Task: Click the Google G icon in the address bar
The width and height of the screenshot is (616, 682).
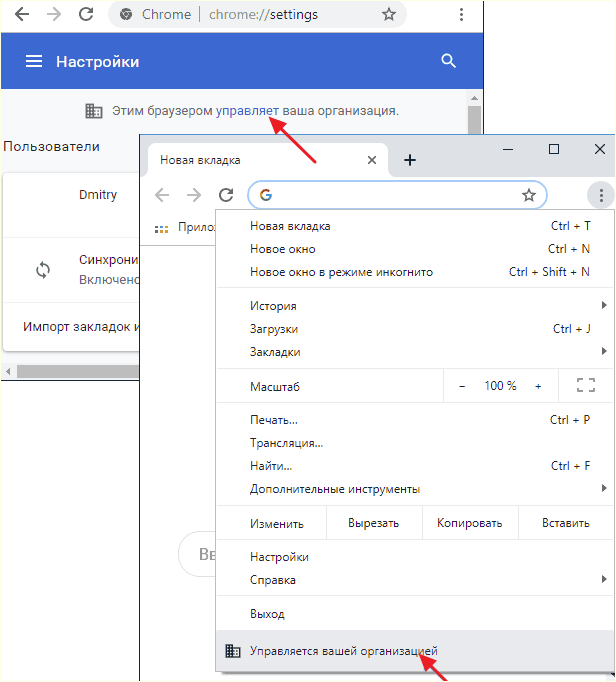Action: pos(266,195)
